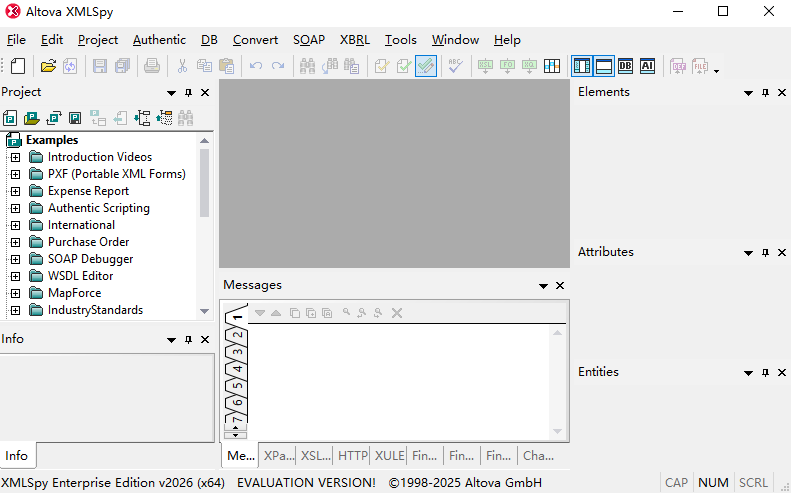Expand the Introduction Videos folder
Viewport: 791px width, 493px height.
point(16,157)
